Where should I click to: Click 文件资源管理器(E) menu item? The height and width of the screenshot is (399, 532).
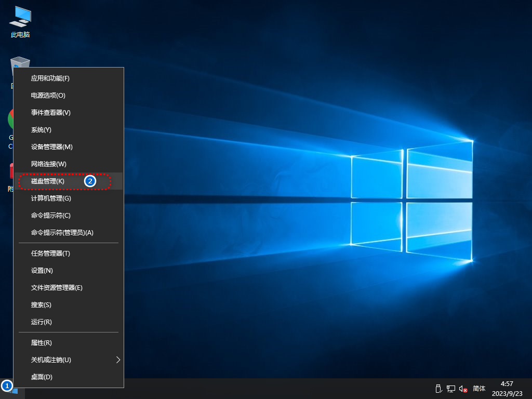pos(57,288)
